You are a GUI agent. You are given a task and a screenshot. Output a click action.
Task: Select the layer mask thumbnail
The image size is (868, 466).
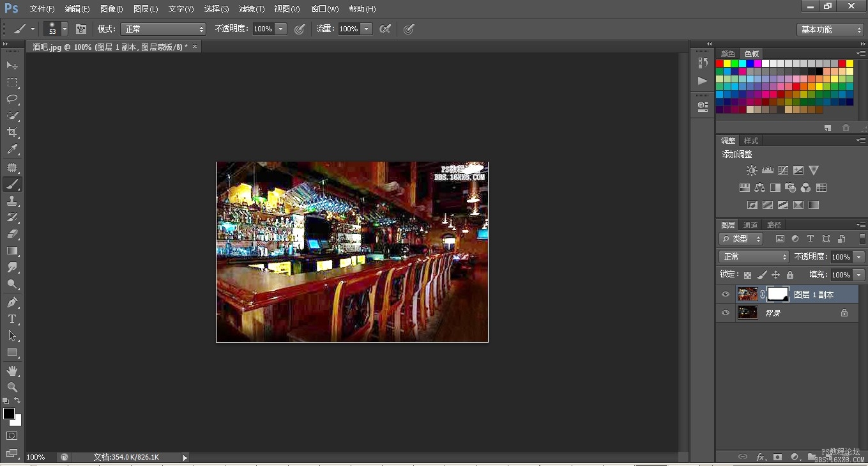(x=777, y=294)
